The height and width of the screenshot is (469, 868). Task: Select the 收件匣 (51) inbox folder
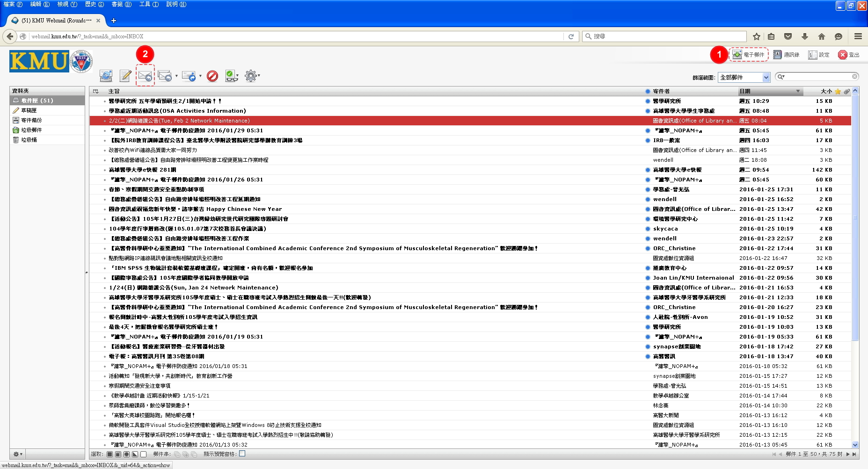tap(47, 101)
